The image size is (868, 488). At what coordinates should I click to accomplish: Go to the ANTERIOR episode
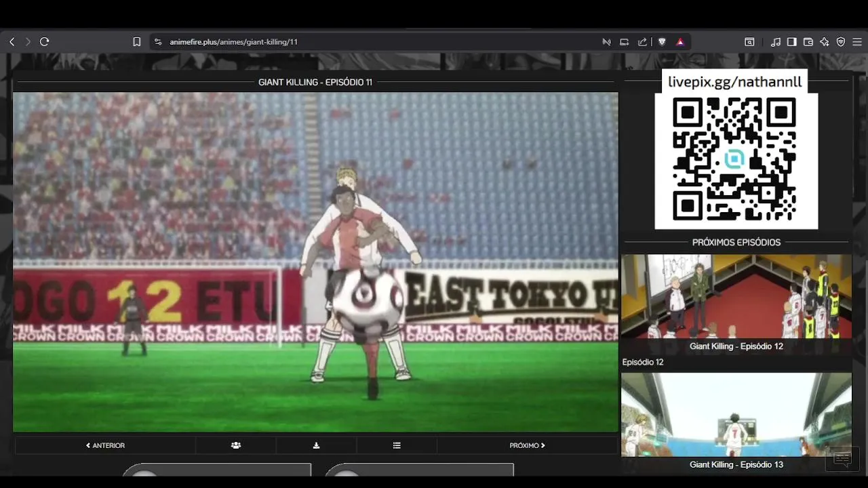105,445
